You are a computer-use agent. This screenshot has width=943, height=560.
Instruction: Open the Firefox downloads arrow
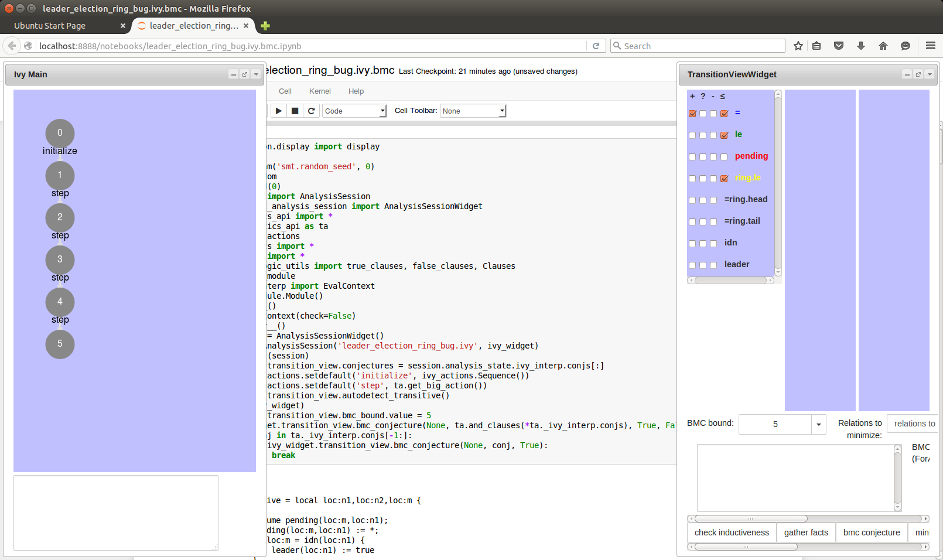click(x=860, y=46)
